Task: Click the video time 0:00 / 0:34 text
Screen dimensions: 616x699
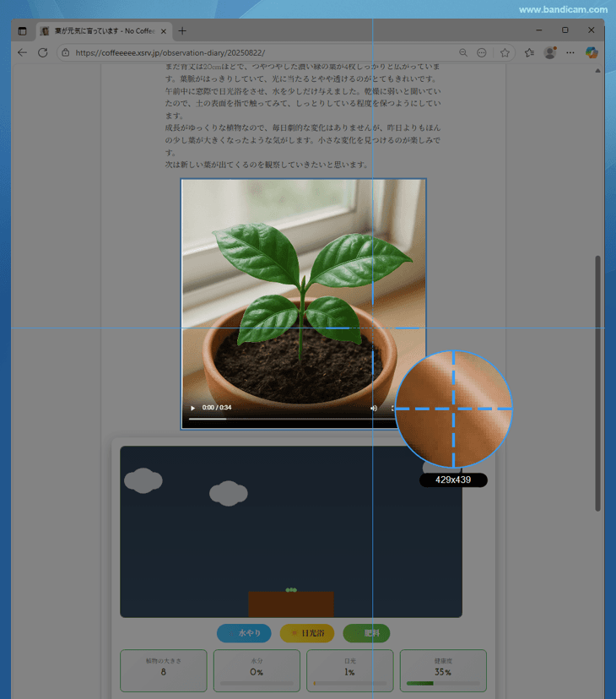Action: [x=217, y=408]
